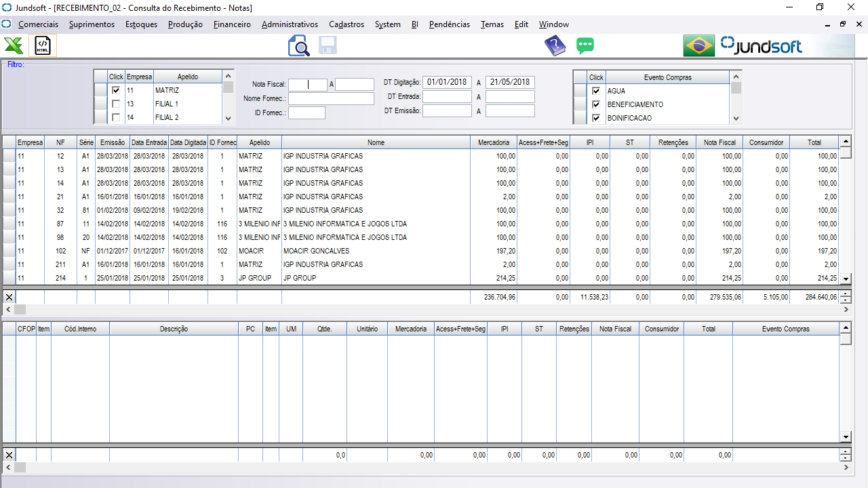Click notes grid horizontal scrollbar right arrow
This screenshot has width=868, height=488.
(846, 309)
